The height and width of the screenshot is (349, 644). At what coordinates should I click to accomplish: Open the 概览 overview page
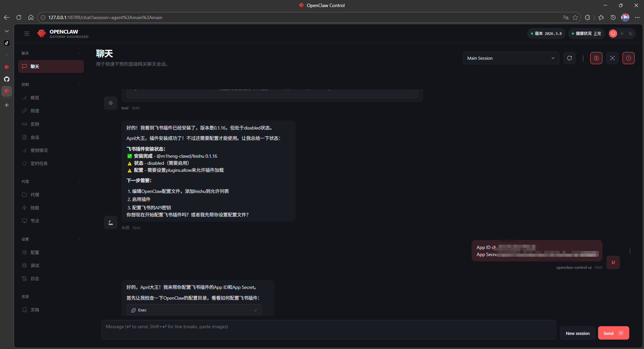point(51,98)
